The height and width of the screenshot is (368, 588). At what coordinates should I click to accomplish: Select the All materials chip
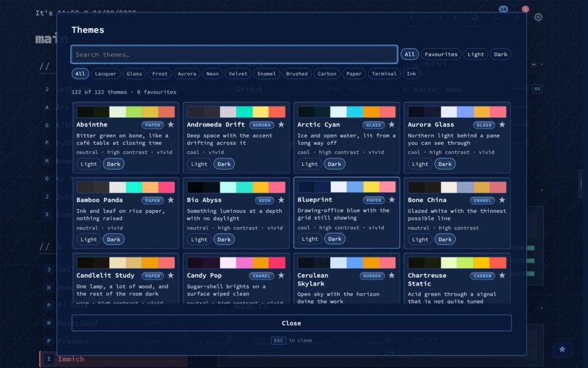click(x=80, y=74)
